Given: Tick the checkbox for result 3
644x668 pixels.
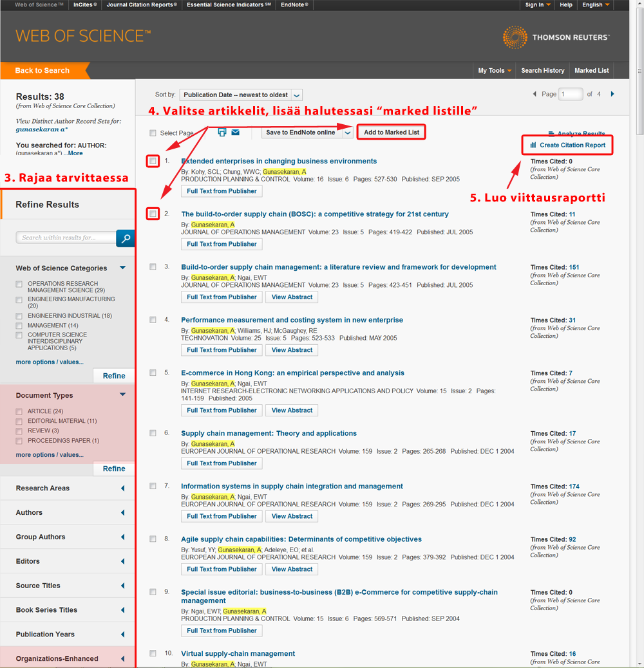Looking at the screenshot, I should 153,266.
